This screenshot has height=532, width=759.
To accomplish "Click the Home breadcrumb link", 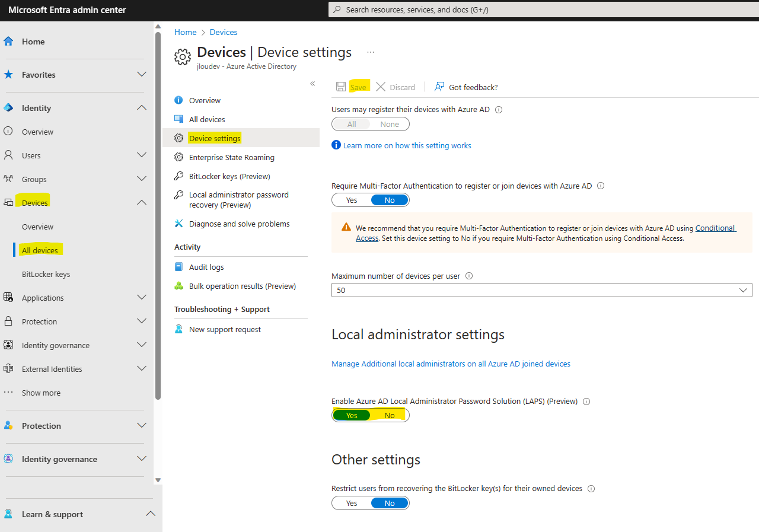I will tap(185, 32).
